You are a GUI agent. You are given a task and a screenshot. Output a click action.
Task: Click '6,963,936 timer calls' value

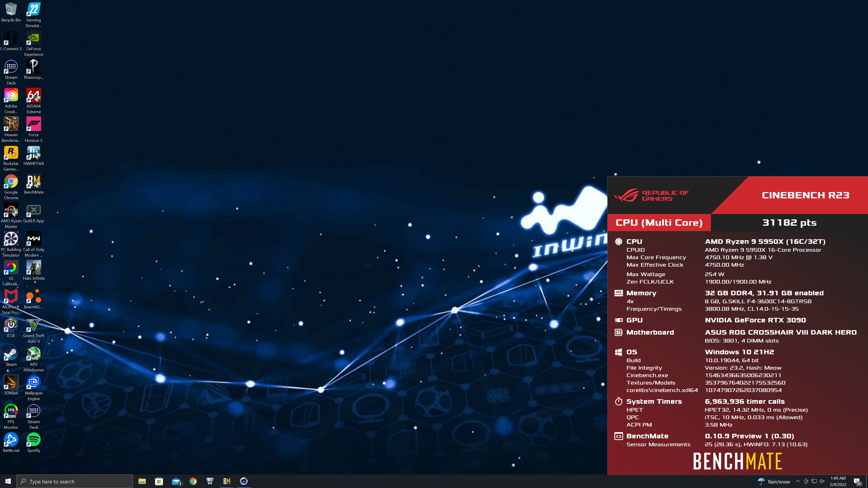click(x=745, y=401)
